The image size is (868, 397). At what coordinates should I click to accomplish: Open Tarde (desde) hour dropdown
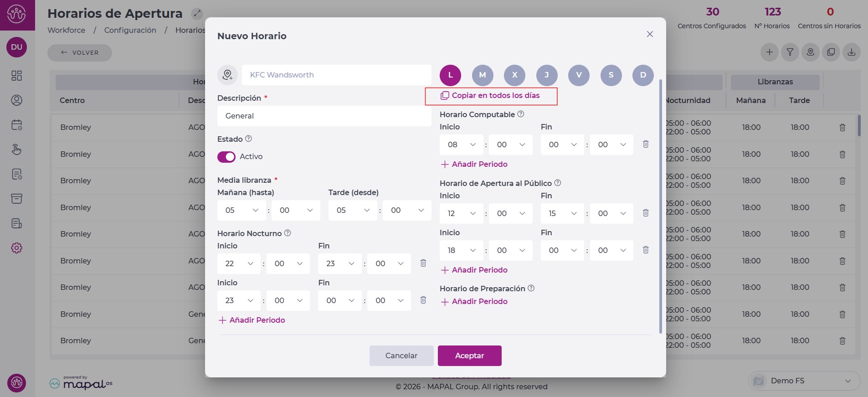(x=353, y=210)
